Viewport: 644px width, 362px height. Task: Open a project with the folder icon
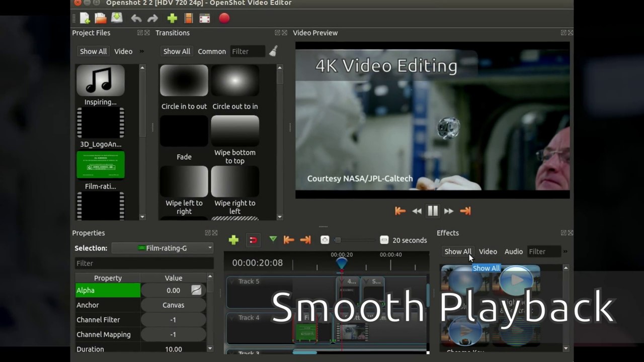[x=101, y=19]
